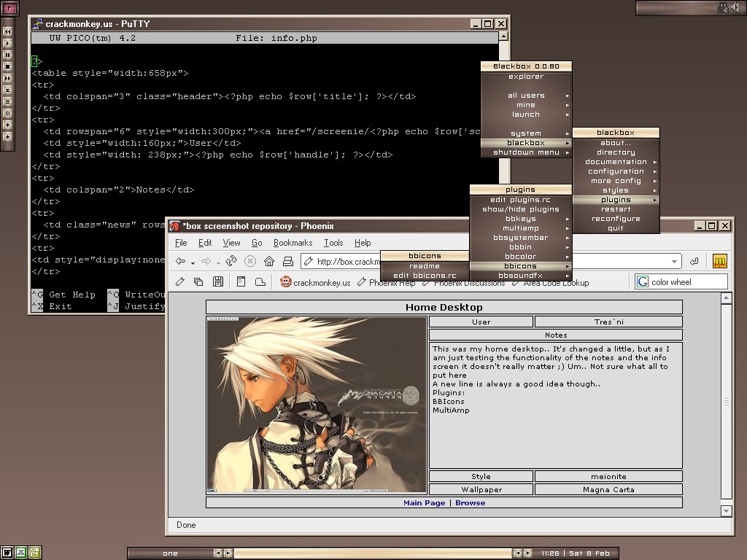Follow the 'Browse' link below the screenshot

point(470,503)
